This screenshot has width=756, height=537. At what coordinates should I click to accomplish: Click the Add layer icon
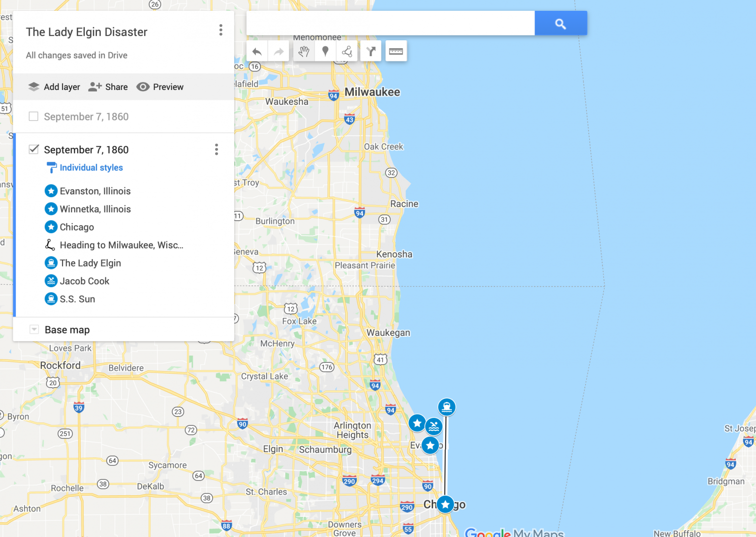point(33,87)
